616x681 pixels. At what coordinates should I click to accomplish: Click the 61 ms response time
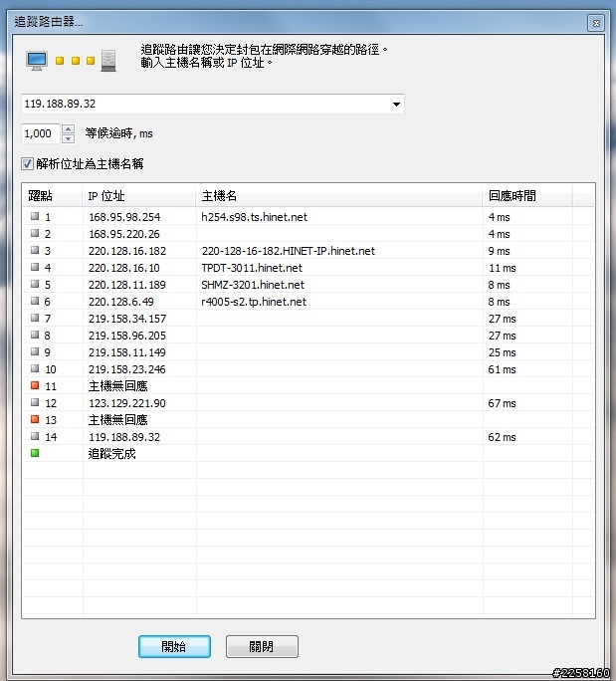click(502, 369)
